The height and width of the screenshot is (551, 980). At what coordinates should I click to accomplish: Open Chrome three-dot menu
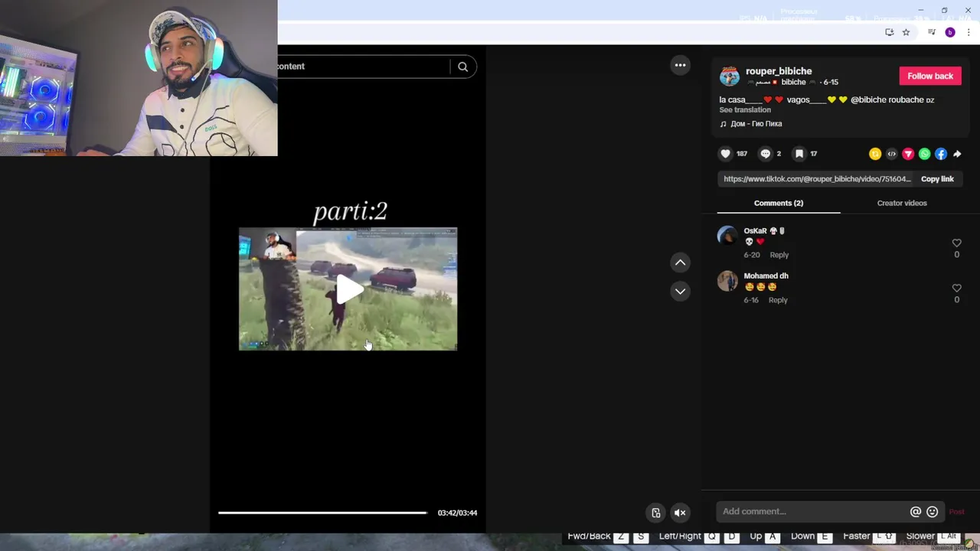pyautogui.click(x=969, y=32)
